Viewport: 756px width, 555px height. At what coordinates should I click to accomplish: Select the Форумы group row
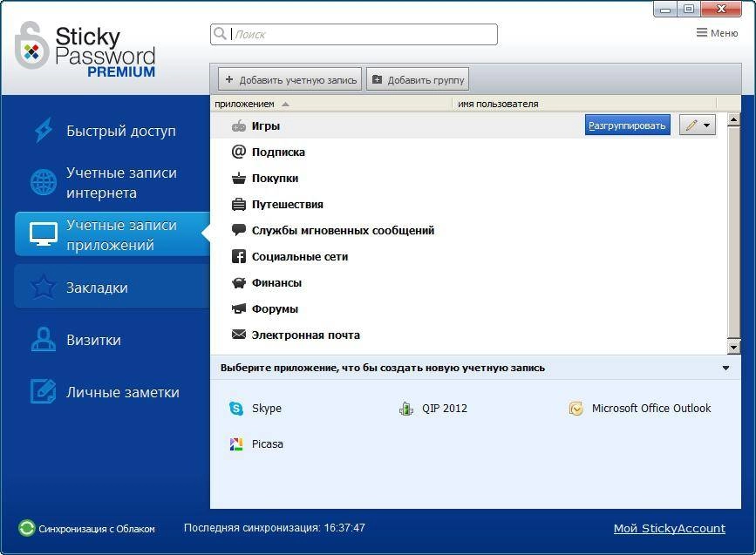pyautogui.click(x=464, y=308)
